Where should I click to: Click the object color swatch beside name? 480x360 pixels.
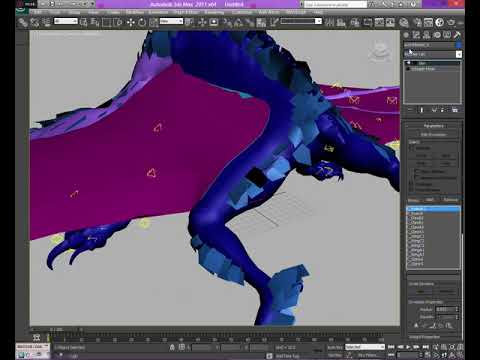[459, 45]
